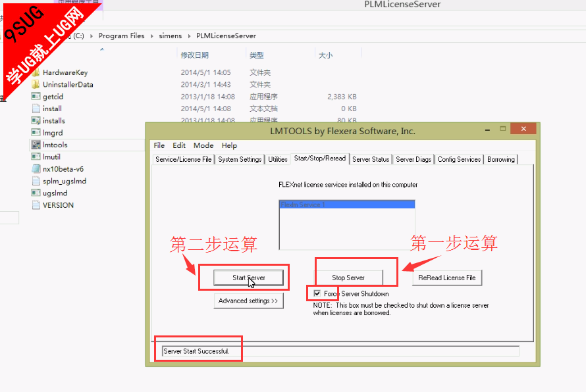Click the Stop Server button
586x392 pixels.
348,278
